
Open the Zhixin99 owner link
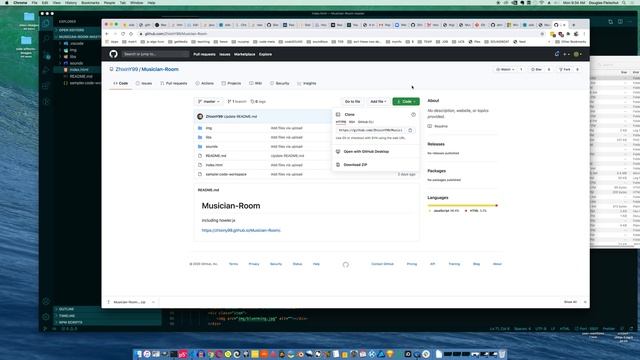click(127, 69)
